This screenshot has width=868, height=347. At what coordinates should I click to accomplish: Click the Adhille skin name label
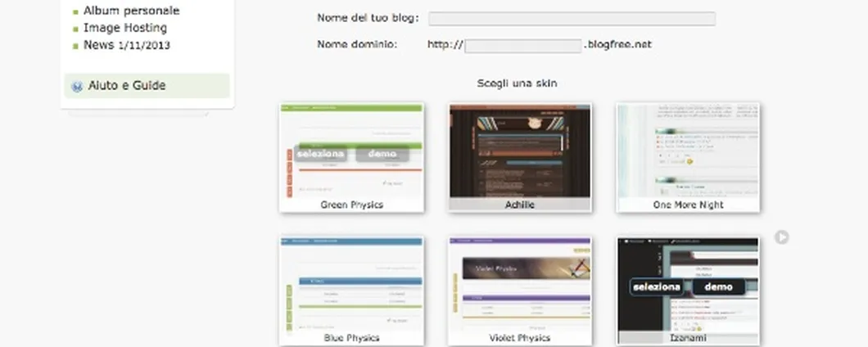pyautogui.click(x=520, y=205)
